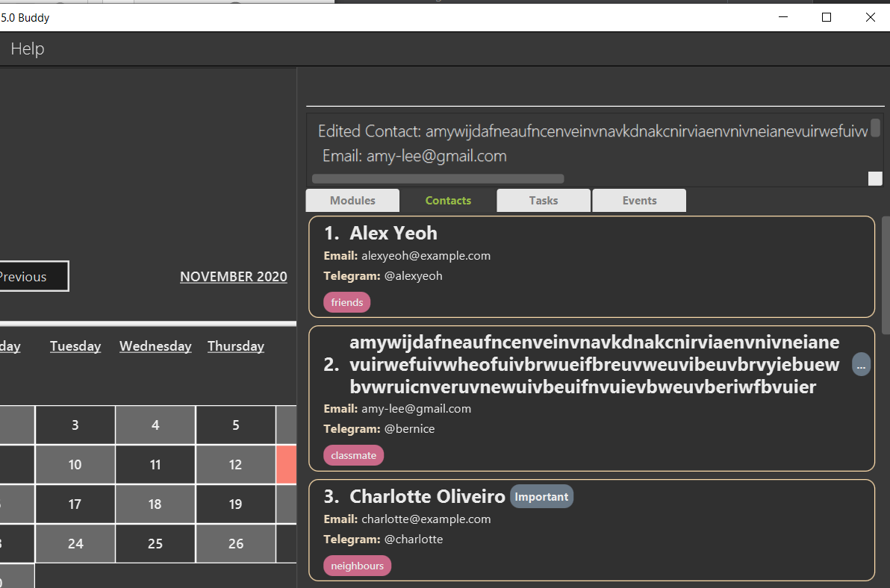
Task: Select calendar day 4
Action: click(x=155, y=425)
